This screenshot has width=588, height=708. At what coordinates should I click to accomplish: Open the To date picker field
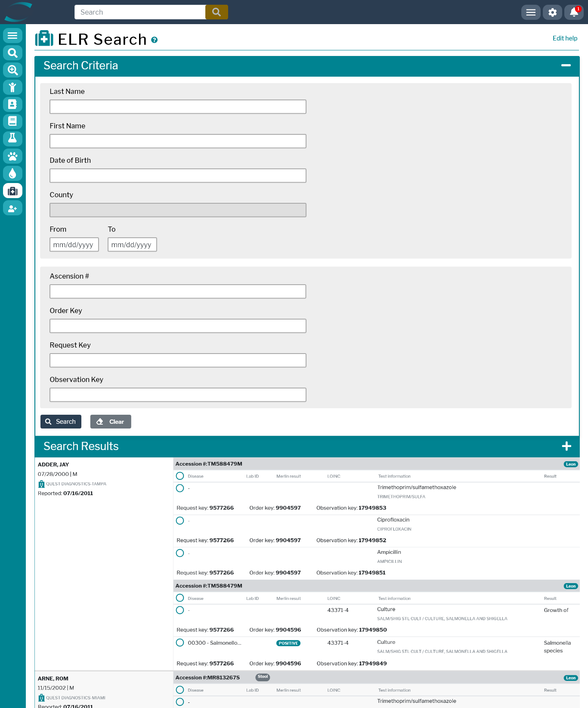(x=132, y=245)
